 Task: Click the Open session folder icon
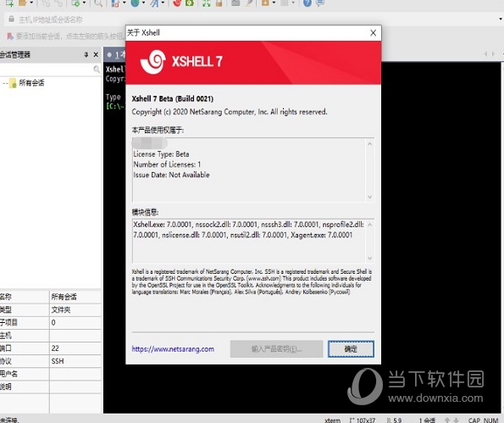pyautogui.click(x=23, y=3)
